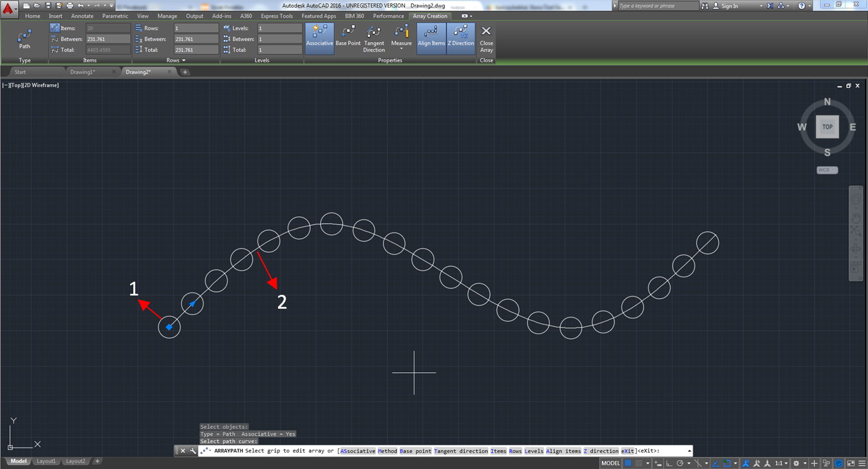Image resolution: width=868 pixels, height=469 pixels.
Task: Click the Autodesk Exchange Apps X icon
Action: point(770,6)
